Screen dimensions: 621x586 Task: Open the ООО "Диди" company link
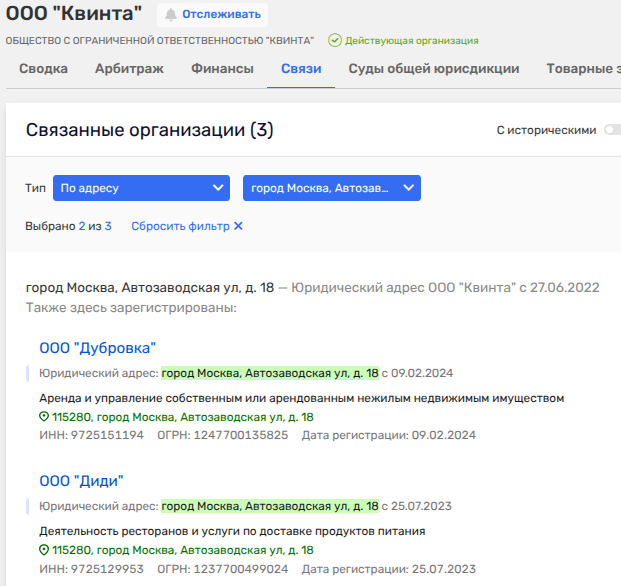[x=81, y=481]
